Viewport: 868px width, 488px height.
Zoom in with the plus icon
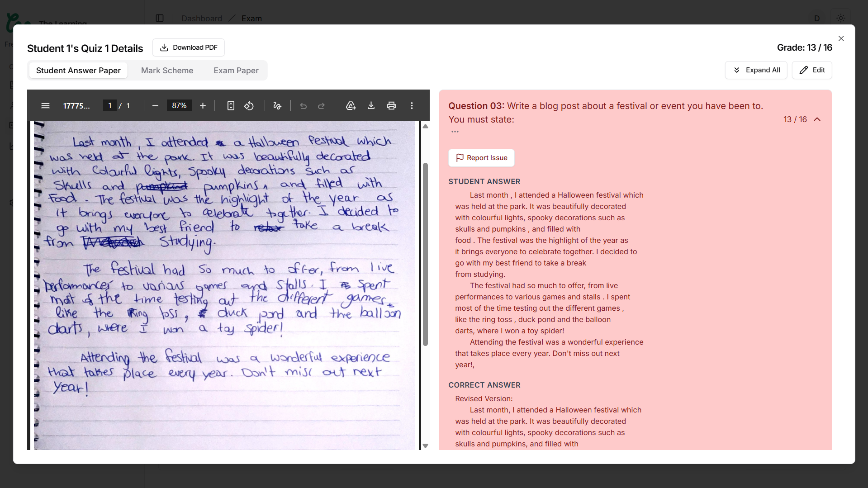203,106
